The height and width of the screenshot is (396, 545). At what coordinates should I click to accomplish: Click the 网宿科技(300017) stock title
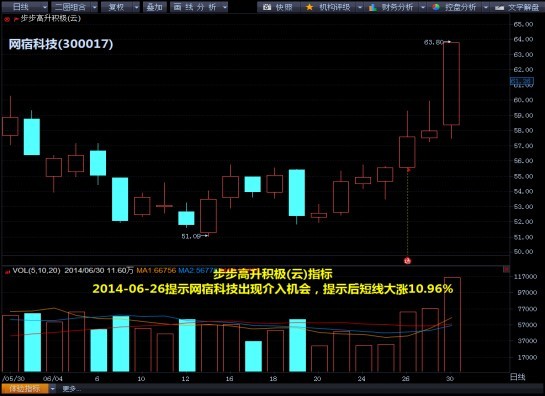click(x=61, y=44)
